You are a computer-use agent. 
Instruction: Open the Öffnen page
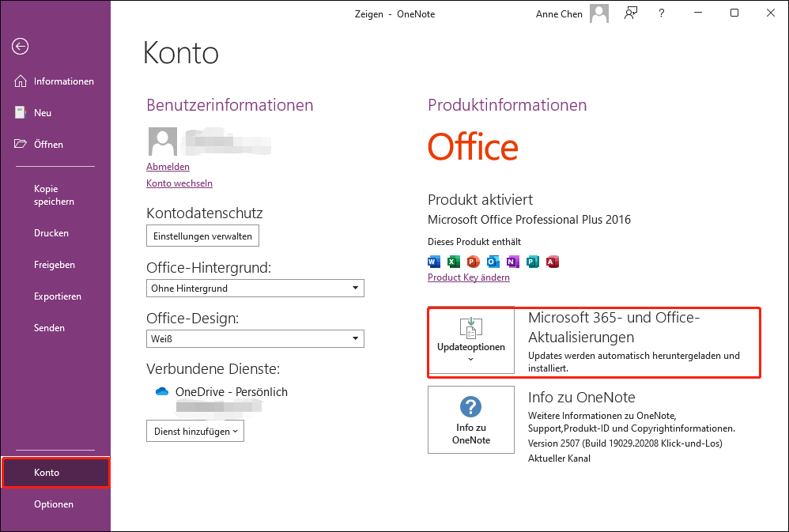pyautogui.click(x=55, y=145)
